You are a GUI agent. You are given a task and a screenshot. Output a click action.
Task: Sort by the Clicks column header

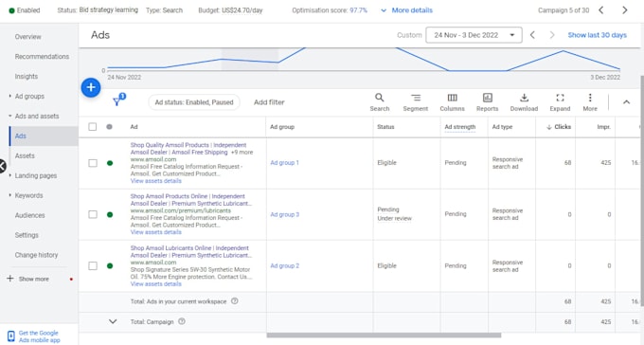tap(559, 127)
